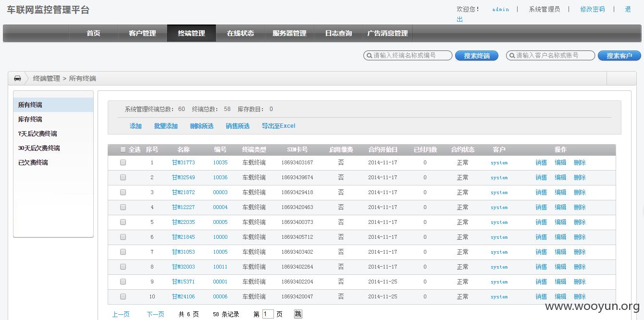Click date 2014-11-25 in row 甘M15371
Viewport: 644px width, 320px height.
383,282
